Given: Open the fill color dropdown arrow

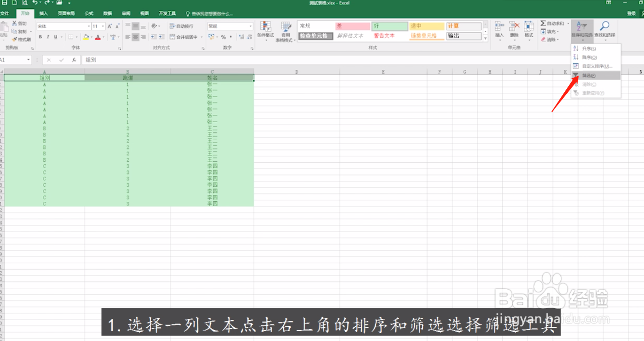Looking at the screenshot, I should 91,37.
